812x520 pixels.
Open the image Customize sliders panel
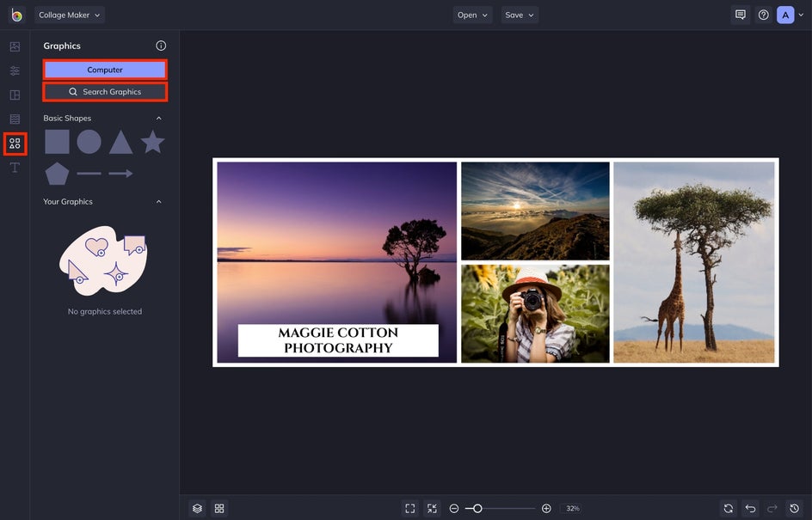coord(14,70)
